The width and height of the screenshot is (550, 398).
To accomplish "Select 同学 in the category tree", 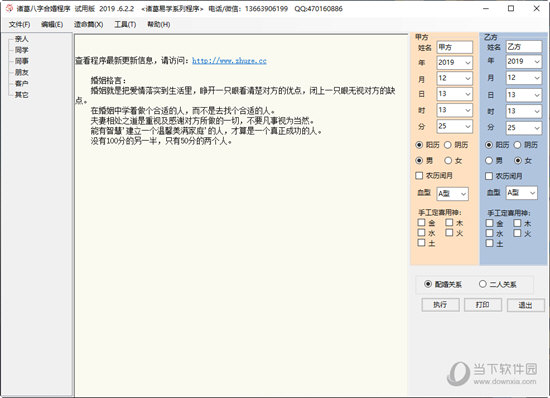I will (21, 50).
